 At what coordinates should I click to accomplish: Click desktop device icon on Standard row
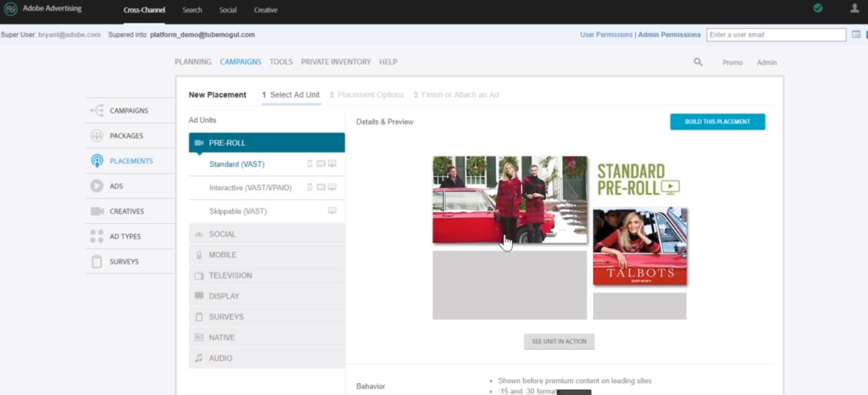tap(332, 163)
